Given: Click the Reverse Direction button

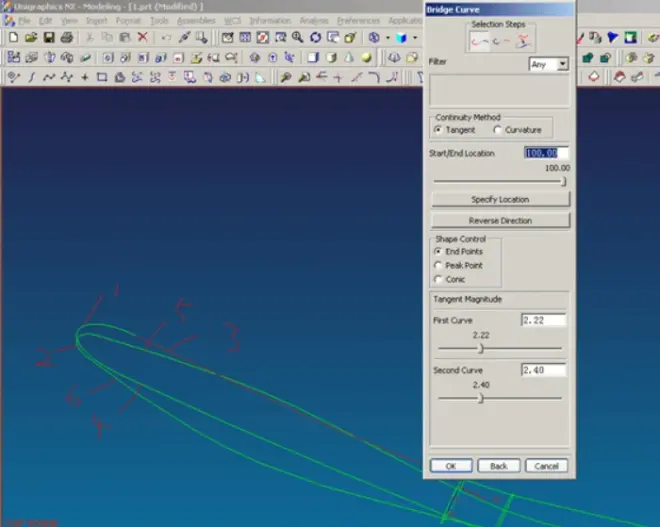Looking at the screenshot, I should pos(500,221).
